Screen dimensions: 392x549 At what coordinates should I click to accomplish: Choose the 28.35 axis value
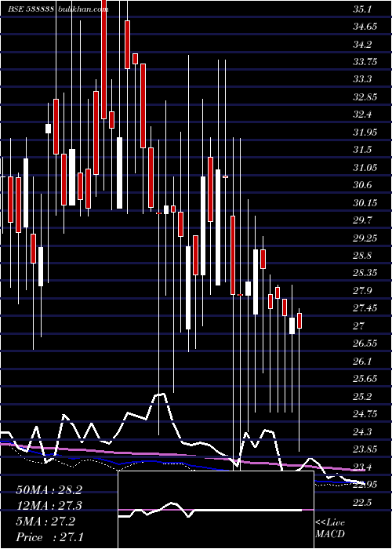coord(365,273)
